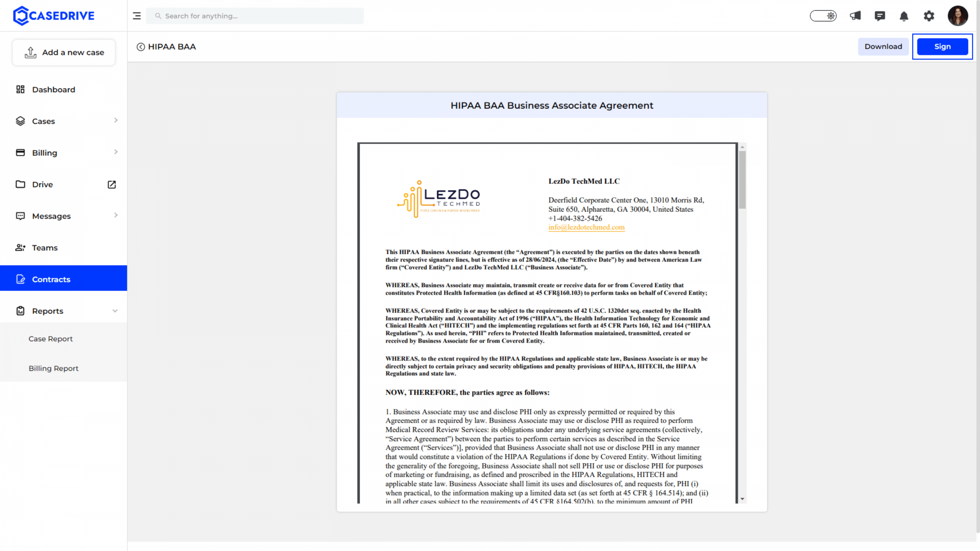Click the Contracts document icon
This screenshot has height=551, width=980.
(x=20, y=279)
